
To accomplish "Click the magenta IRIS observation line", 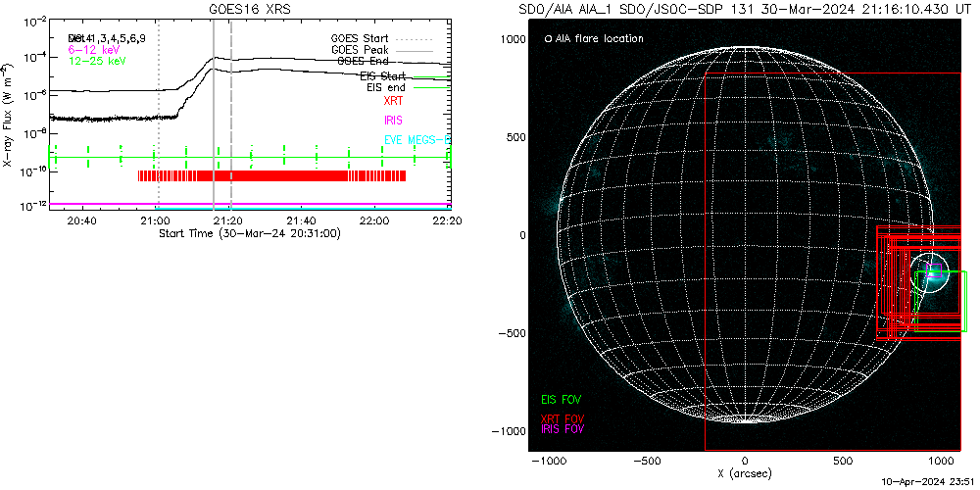I will 250,204.
